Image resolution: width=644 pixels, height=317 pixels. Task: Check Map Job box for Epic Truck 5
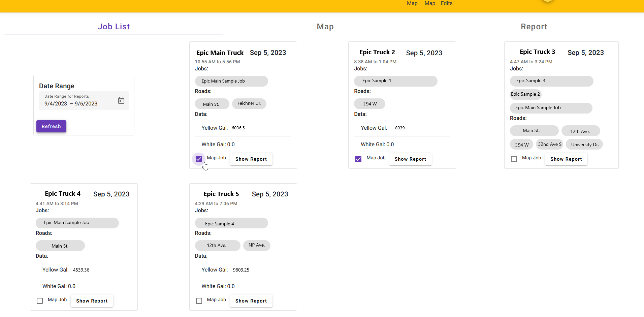pyautogui.click(x=199, y=301)
